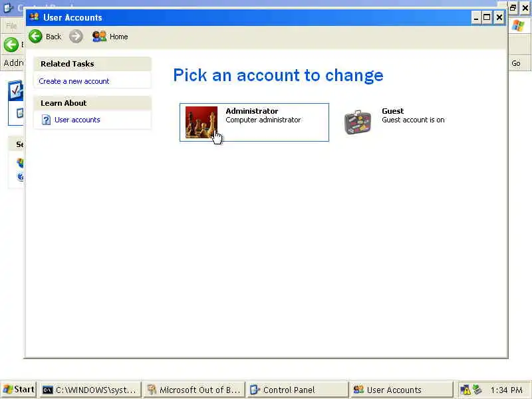The width and height of the screenshot is (532, 399).
Task: Click Control Panel checklist icon behind window
Action: 15,90
